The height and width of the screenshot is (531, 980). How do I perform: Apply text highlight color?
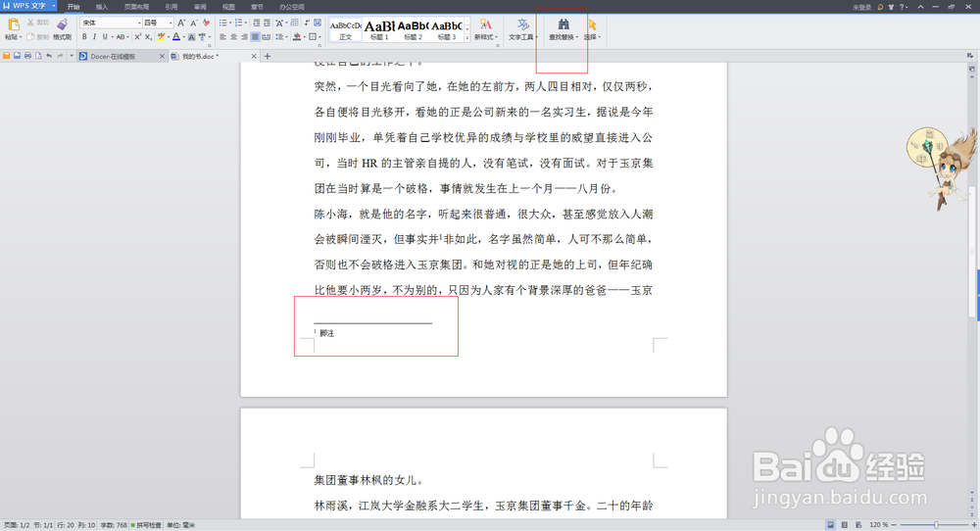click(x=162, y=37)
